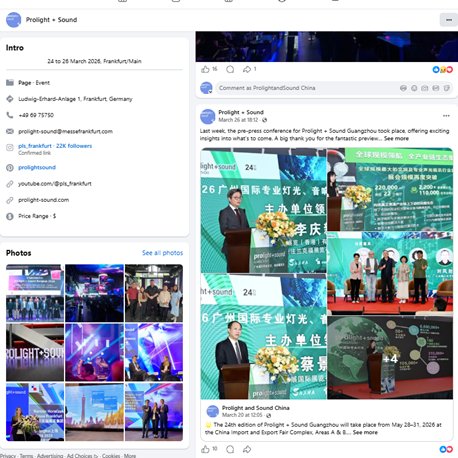Click the Cookies footer link
The image size is (458, 458).
pos(111,455)
